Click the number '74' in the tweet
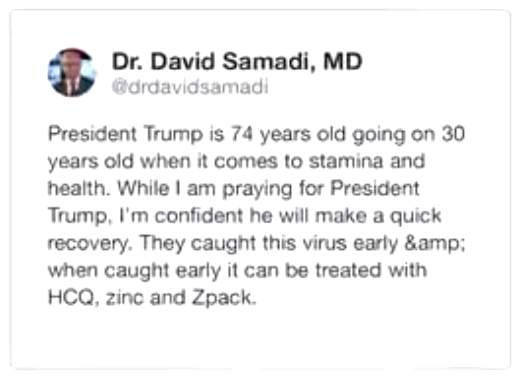The image size is (521, 386). (x=242, y=134)
